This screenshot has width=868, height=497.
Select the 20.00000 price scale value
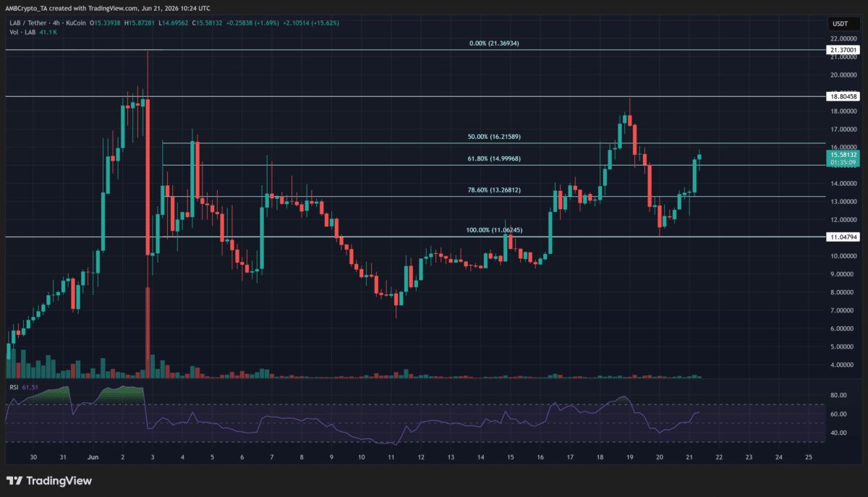843,75
